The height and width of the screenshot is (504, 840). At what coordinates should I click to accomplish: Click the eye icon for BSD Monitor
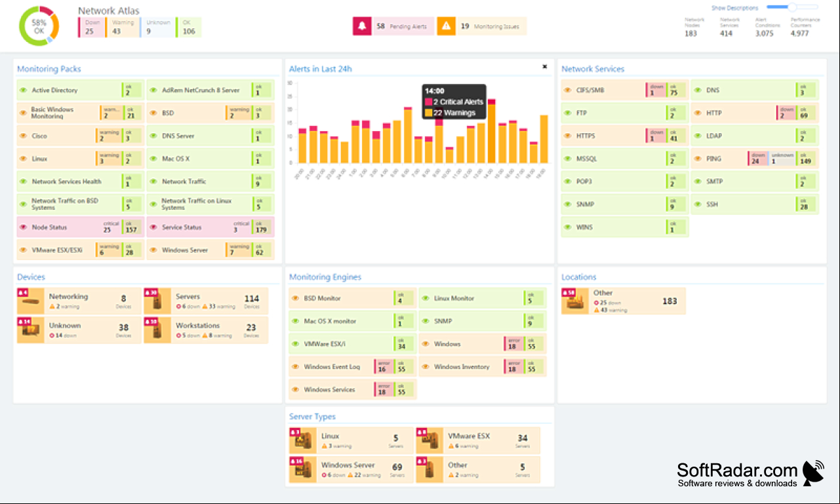coord(295,298)
